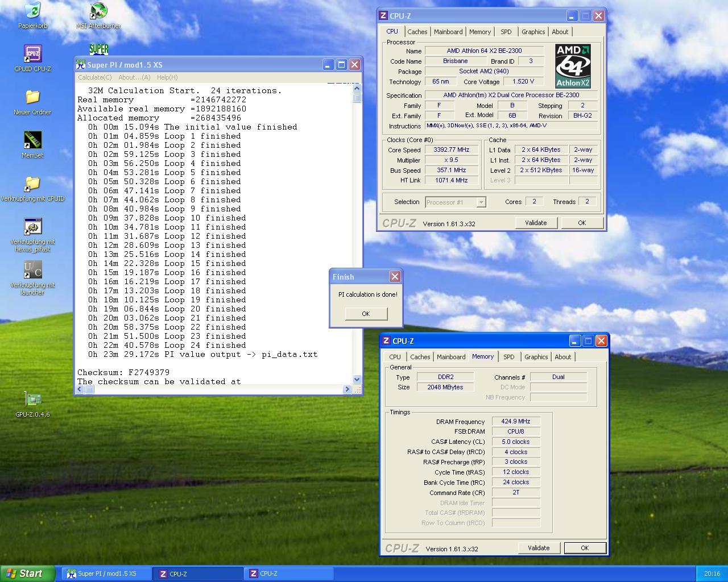This screenshot has width=728, height=582.
Task: Click the upper CPU-Z window title icon
Action: tap(383, 16)
